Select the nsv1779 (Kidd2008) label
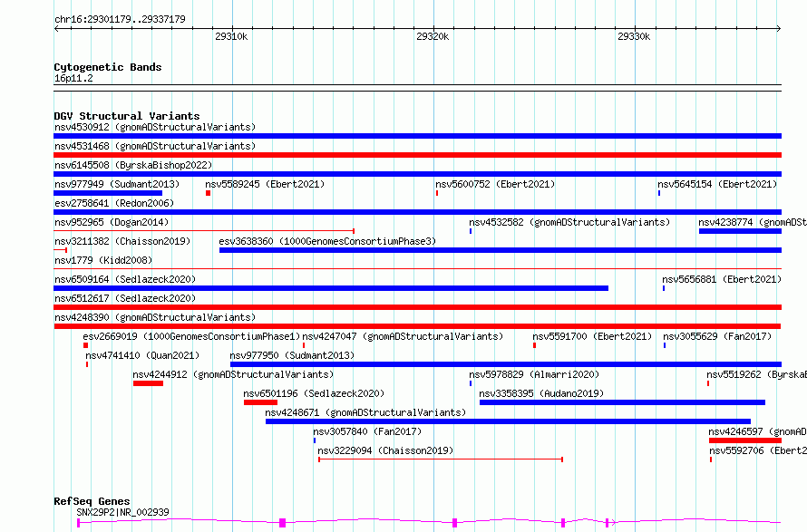This screenshot has height=532, width=807. point(103,260)
